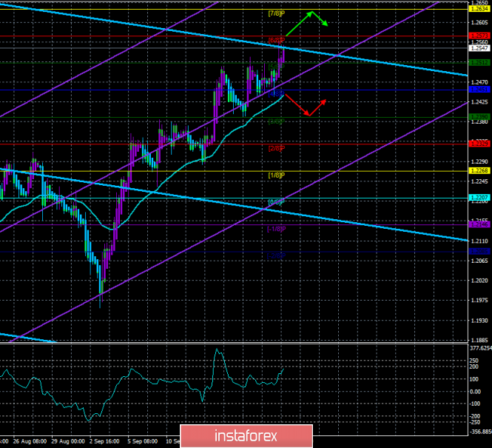Click the 1.2110 price scale value
Viewport: 492px width, 448px height.
(479, 241)
